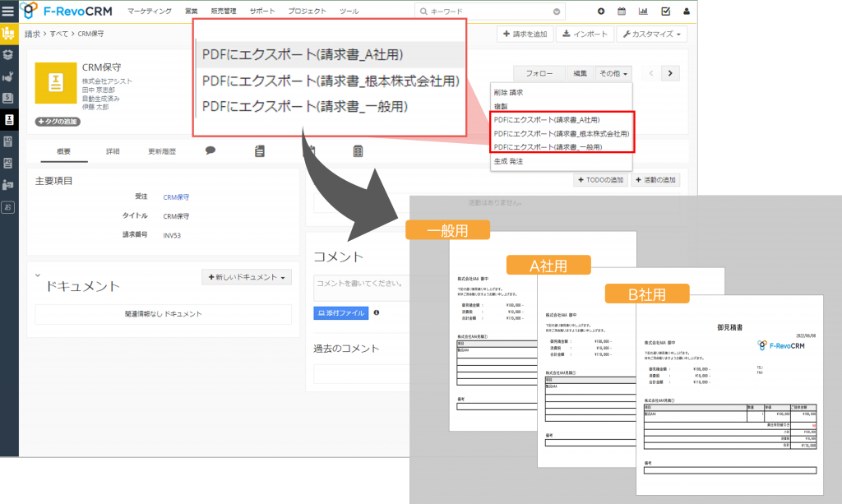Open the プロジェクト menu
842x504 pixels.
pyautogui.click(x=307, y=12)
